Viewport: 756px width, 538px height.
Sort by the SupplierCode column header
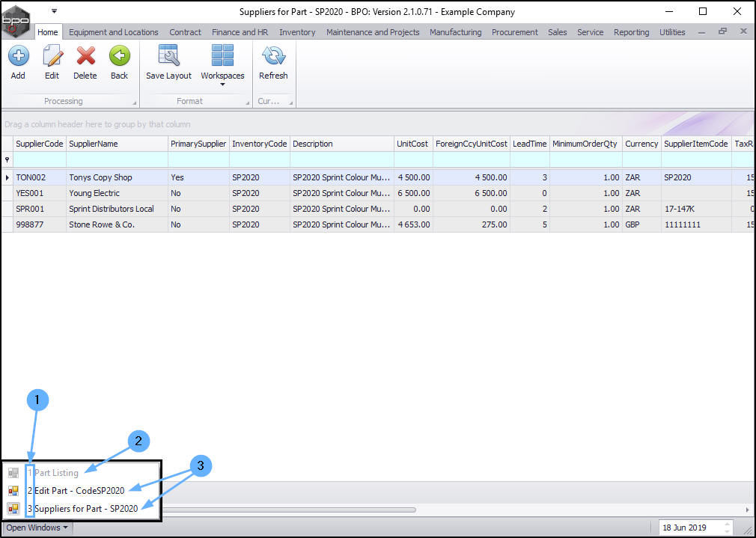coord(40,144)
